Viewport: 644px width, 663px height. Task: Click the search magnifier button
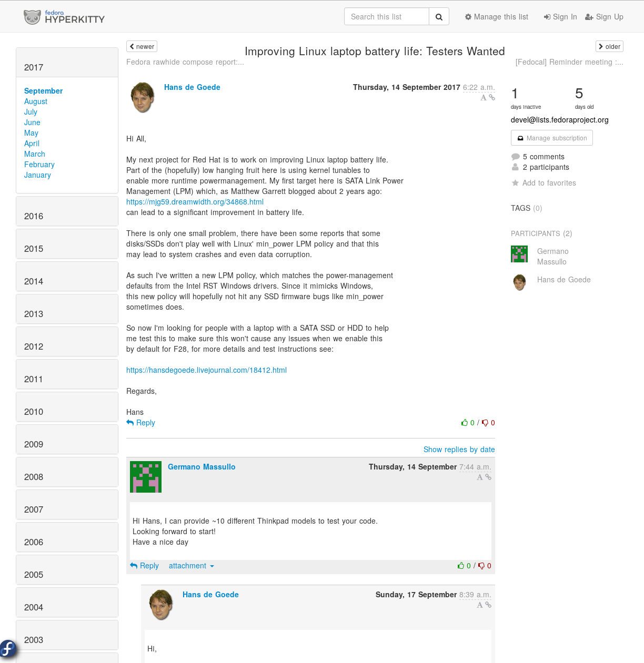pyautogui.click(x=439, y=17)
